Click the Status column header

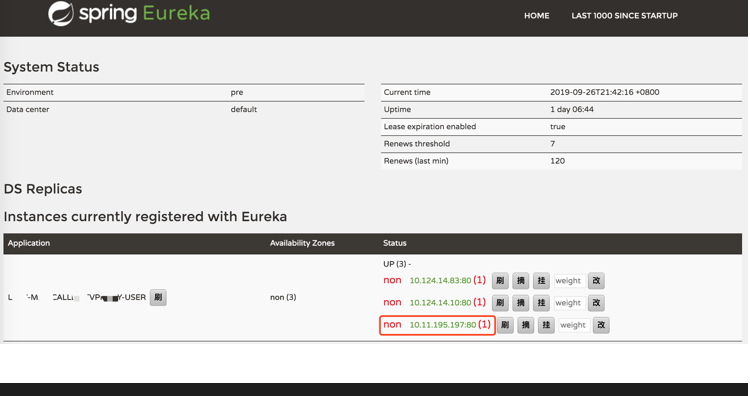pos(395,243)
